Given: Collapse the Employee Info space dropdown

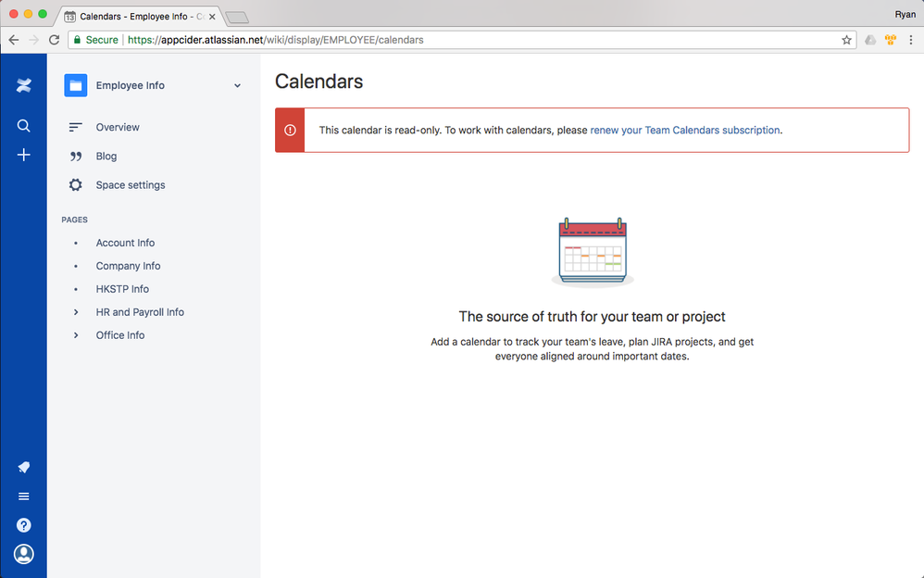Looking at the screenshot, I should (x=237, y=85).
